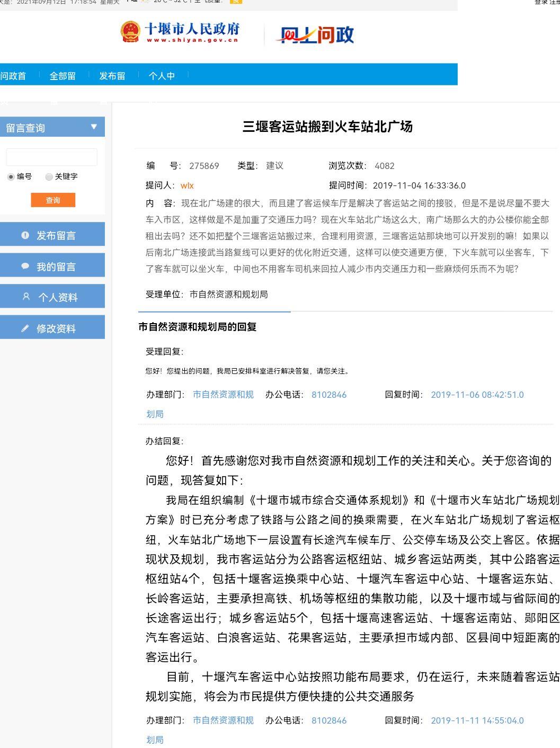
Task: Click the first office phone 8102846
Action: click(x=329, y=395)
